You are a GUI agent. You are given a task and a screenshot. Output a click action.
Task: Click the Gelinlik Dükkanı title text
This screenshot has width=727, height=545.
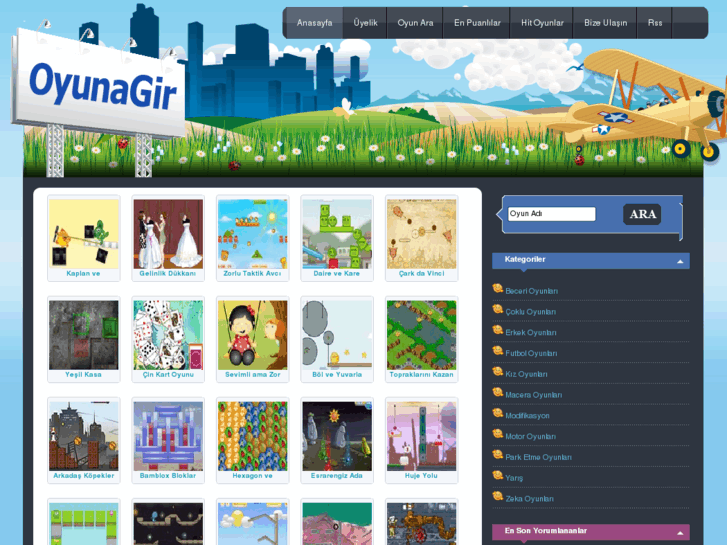[x=168, y=274]
